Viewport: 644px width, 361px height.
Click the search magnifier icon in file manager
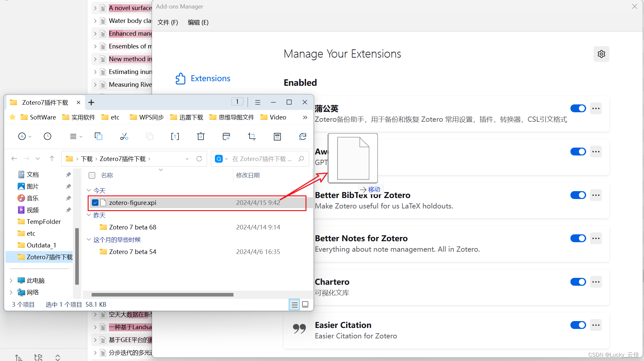301,159
